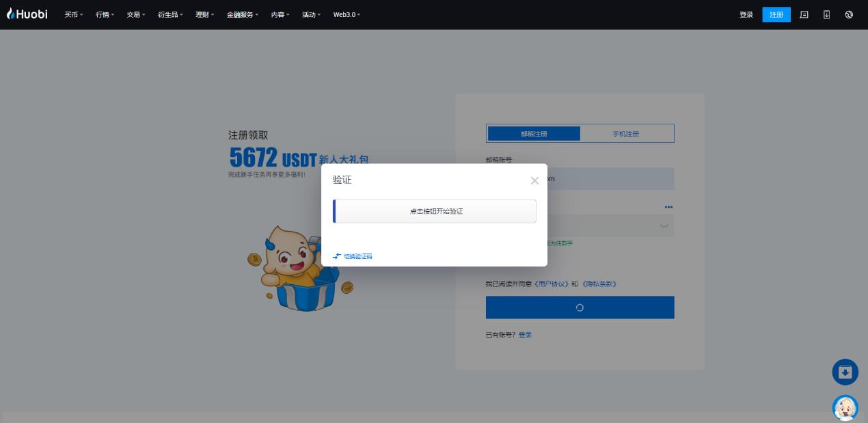Expand the 买币 dropdown menu

coord(72,14)
